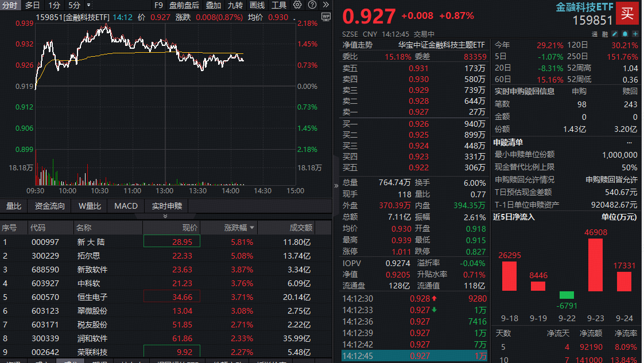This screenshot has width=644, height=363.
Task: Click the 画线 drawing tool icon
Action: point(257,5)
